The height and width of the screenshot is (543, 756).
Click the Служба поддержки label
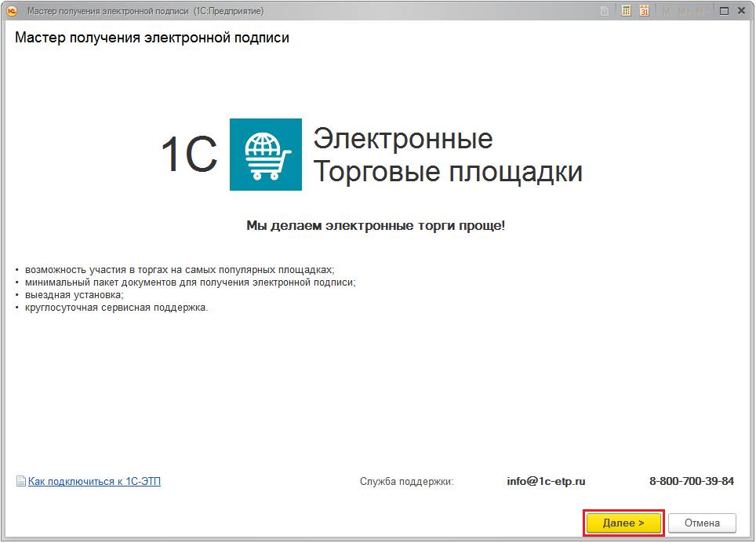tap(406, 481)
